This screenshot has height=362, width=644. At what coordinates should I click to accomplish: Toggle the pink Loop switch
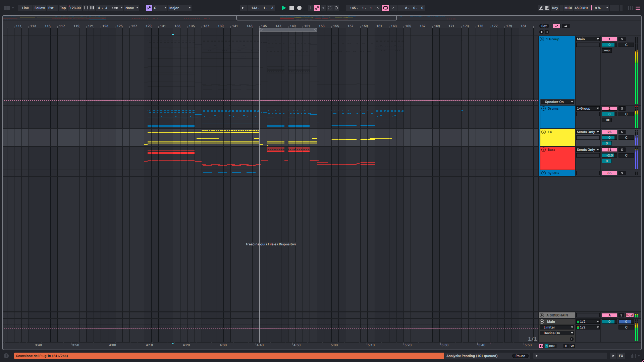tap(386, 8)
